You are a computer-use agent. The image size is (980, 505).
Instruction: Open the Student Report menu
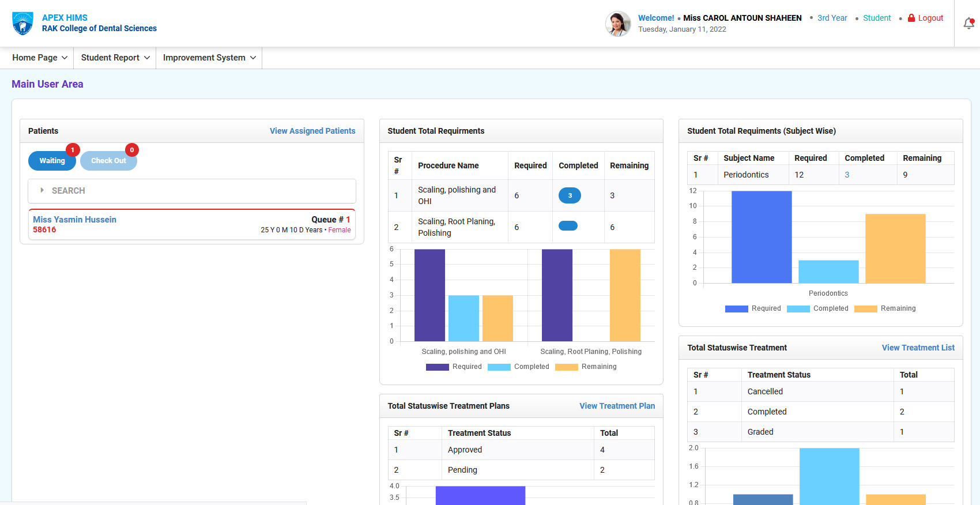tap(115, 58)
